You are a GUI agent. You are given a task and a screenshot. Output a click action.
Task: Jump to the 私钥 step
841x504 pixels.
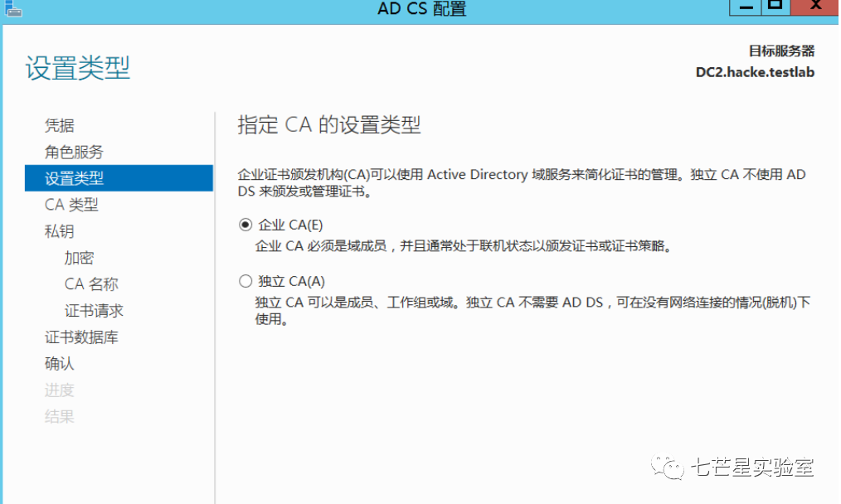(59, 231)
